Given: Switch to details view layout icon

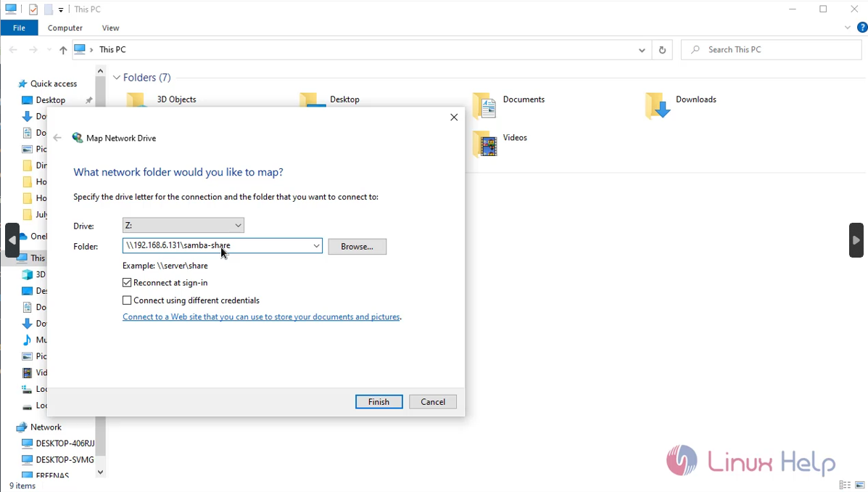Looking at the screenshot, I should [845, 485].
